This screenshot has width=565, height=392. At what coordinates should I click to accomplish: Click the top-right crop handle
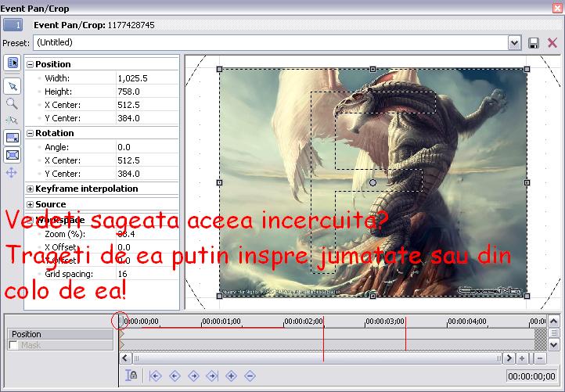[x=527, y=69]
